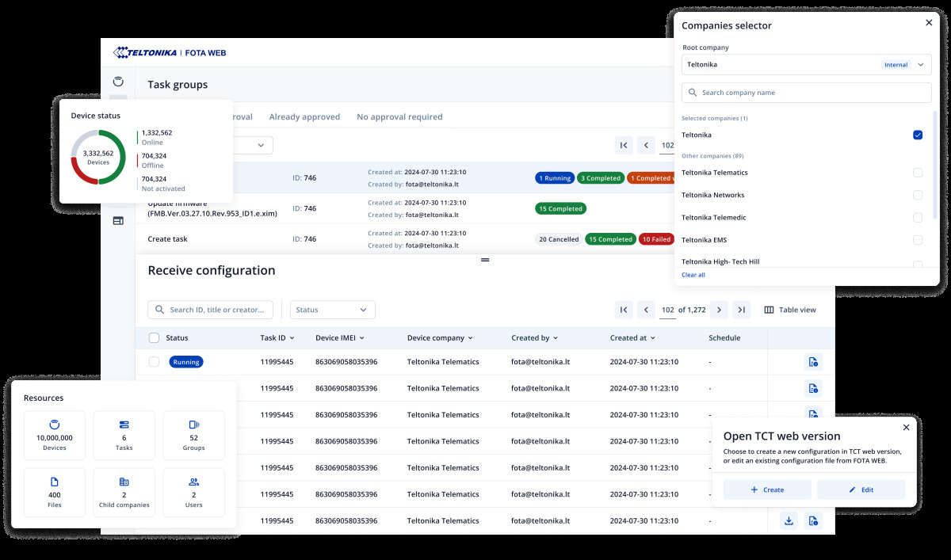951x560 pixels.
Task: Go to next page of Receive configuration
Action: pos(718,310)
